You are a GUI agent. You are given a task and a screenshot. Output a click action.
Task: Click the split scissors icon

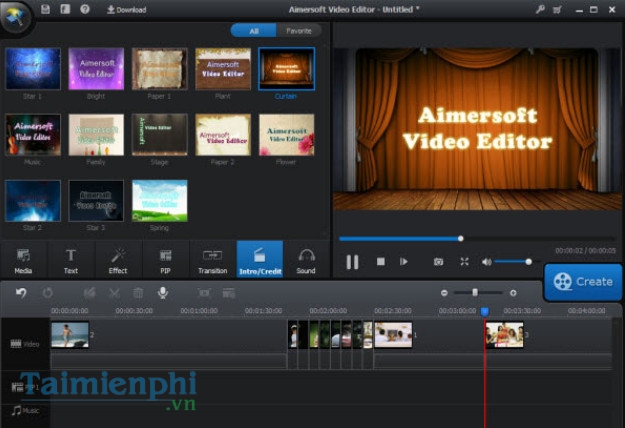pyautogui.click(x=114, y=293)
